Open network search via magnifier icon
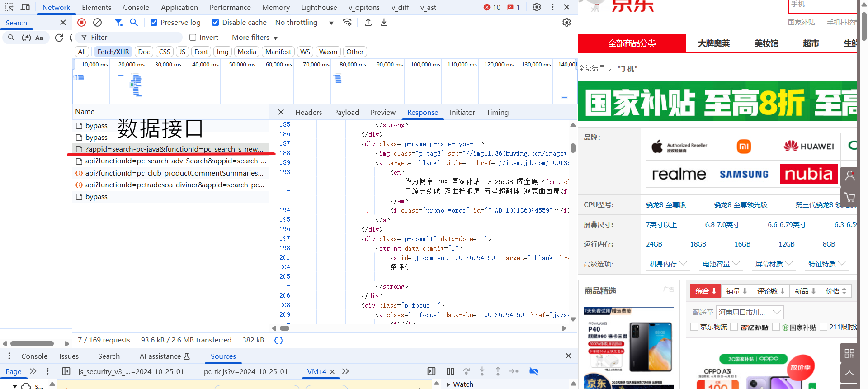The width and height of the screenshot is (868, 389). click(x=134, y=22)
